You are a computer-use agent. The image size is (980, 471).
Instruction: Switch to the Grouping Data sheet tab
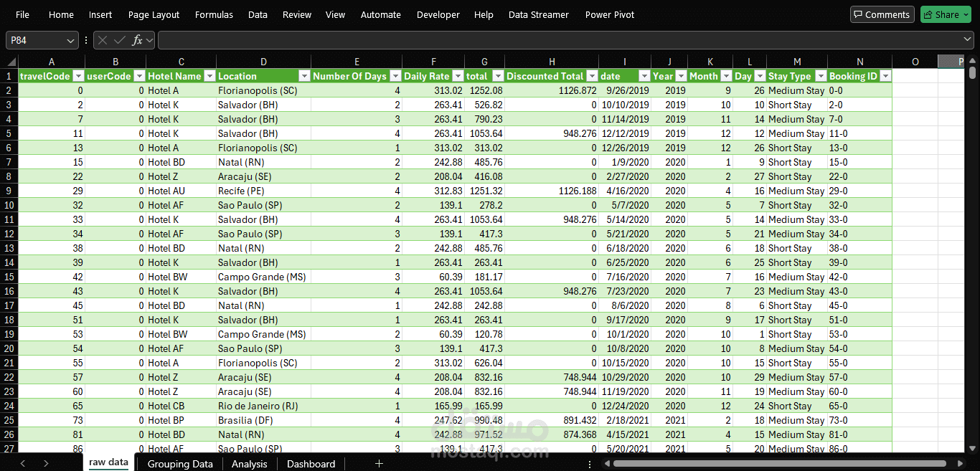180,464
